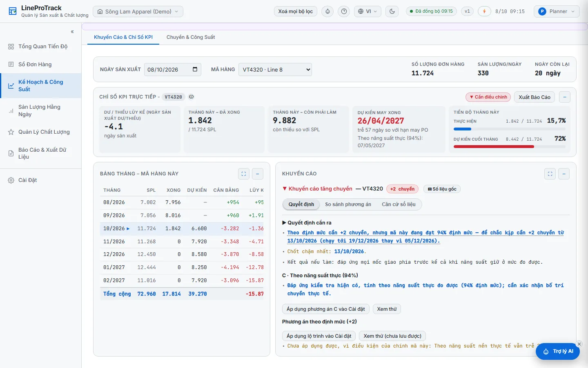The image size is (588, 368).
Task: Switch to the Chuyền & Công Suất tab
Action: pyautogui.click(x=191, y=37)
